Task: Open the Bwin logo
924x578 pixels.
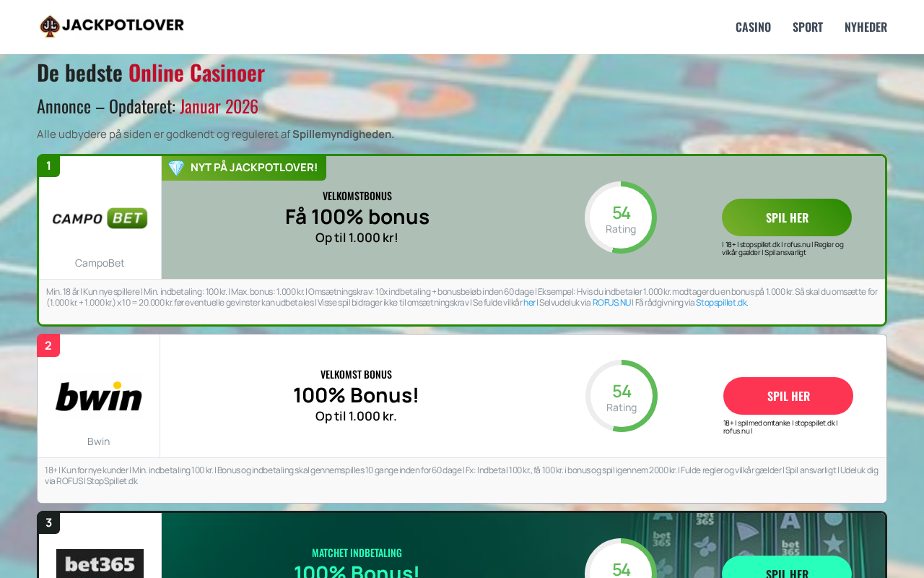Action: (99, 396)
